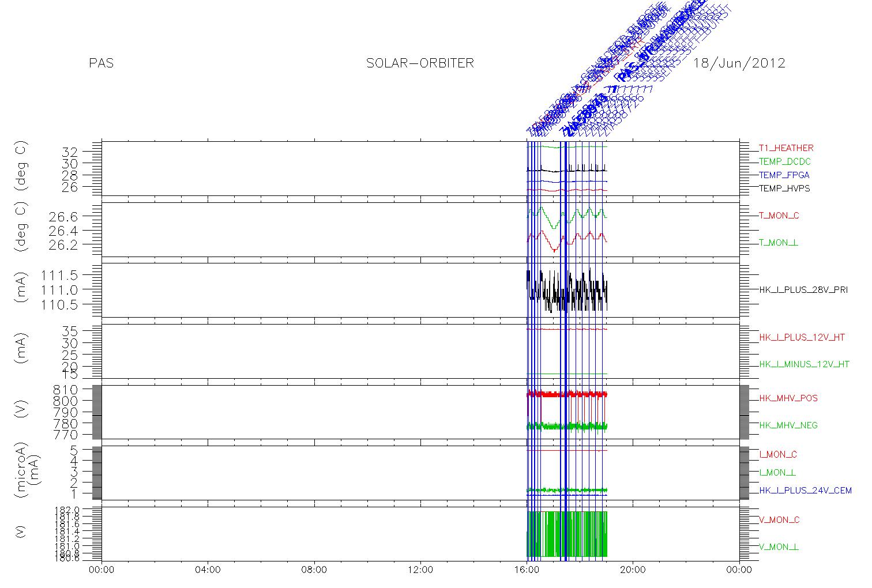The image size is (872, 588).
Task: Select the T1_HEATHER legend label
Action: (786, 148)
